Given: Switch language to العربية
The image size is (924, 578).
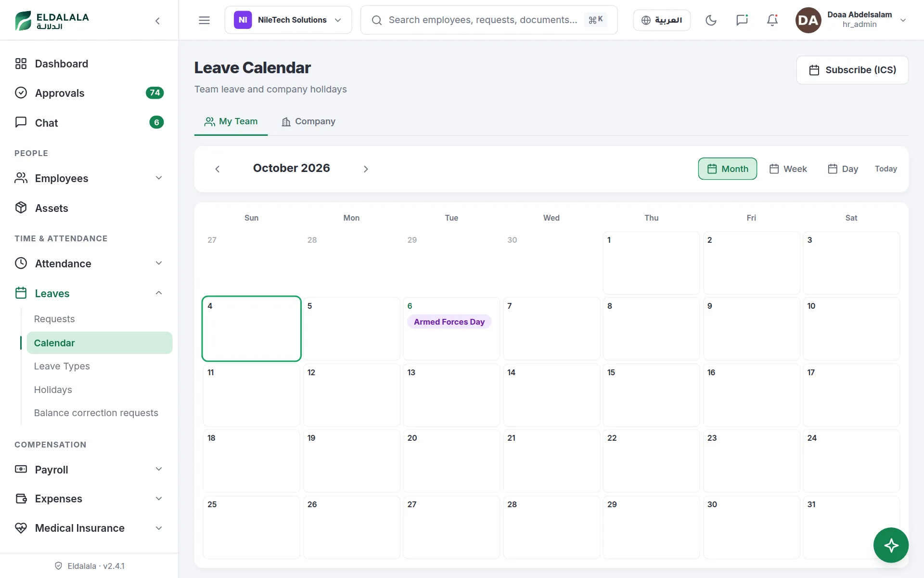Looking at the screenshot, I should pos(662,20).
